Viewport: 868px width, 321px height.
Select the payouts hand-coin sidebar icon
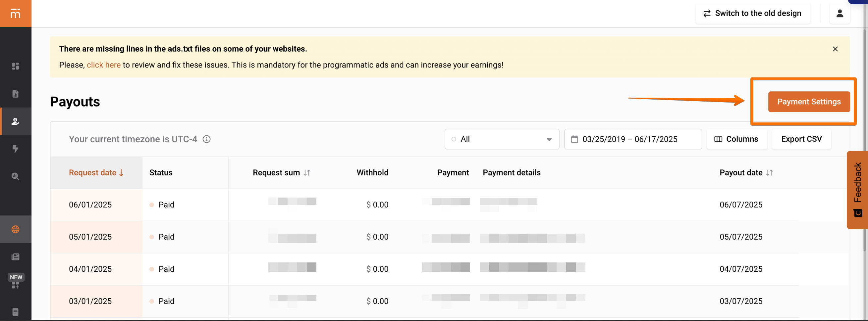point(16,121)
